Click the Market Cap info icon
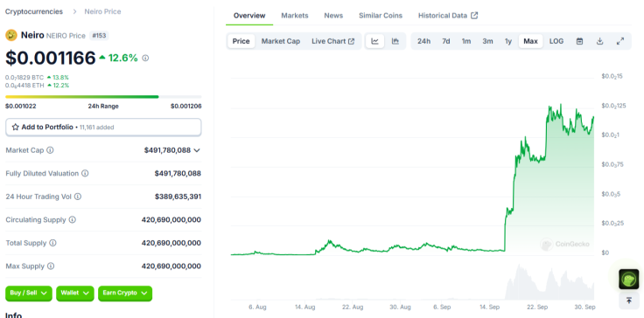The width and height of the screenshot is (644, 318). 50,150
